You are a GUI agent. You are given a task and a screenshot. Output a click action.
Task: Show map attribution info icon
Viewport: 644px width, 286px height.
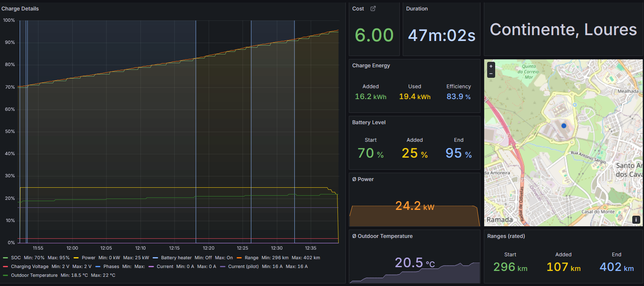636,220
